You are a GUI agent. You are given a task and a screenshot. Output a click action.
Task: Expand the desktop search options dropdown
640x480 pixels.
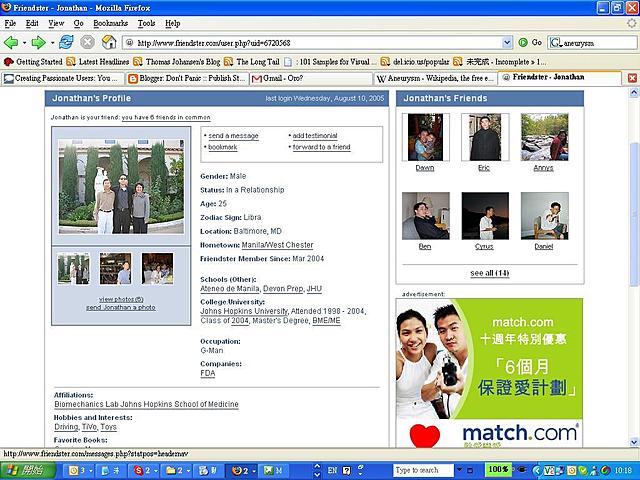[x=460, y=470]
